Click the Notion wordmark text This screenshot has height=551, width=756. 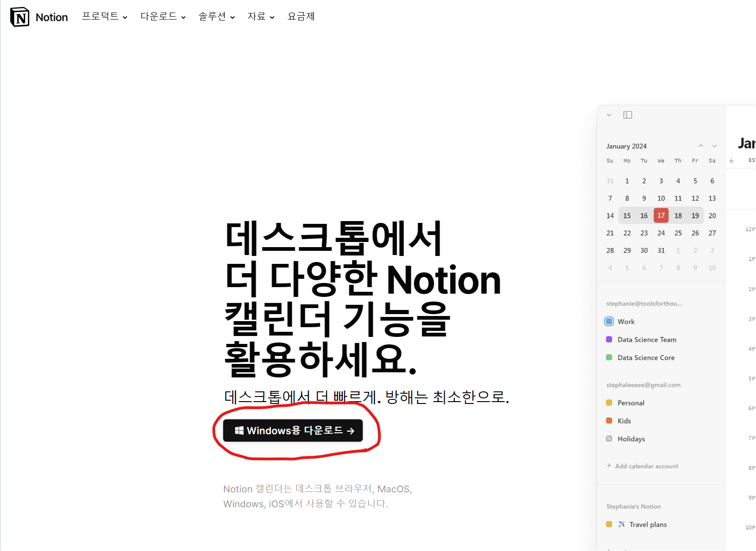pos(52,17)
